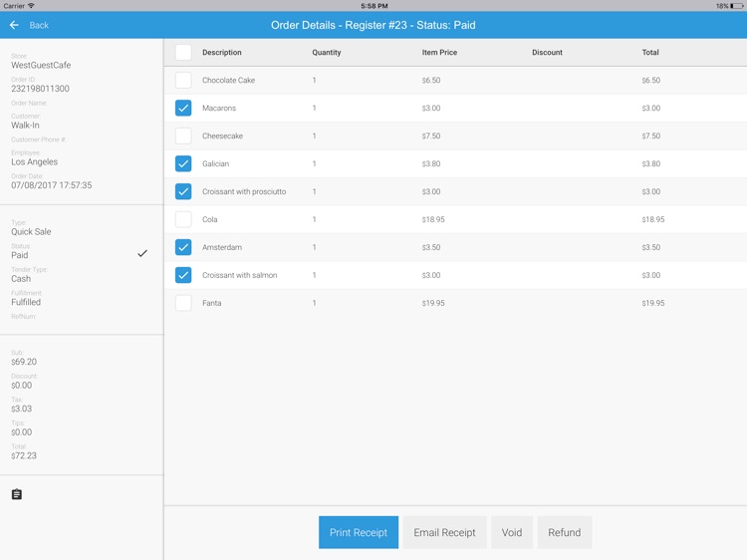Select the Chocolate Cake description text
Viewport: 747px width, 560px height.
229,80
